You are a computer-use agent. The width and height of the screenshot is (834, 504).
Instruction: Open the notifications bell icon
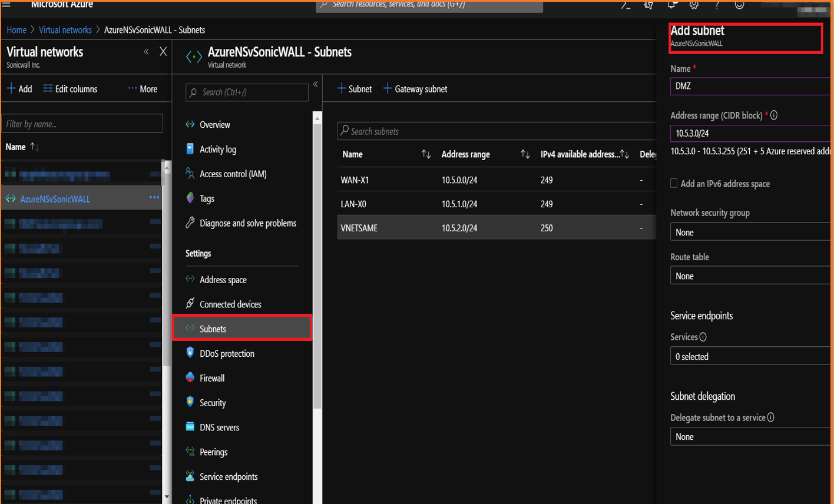pos(671,5)
